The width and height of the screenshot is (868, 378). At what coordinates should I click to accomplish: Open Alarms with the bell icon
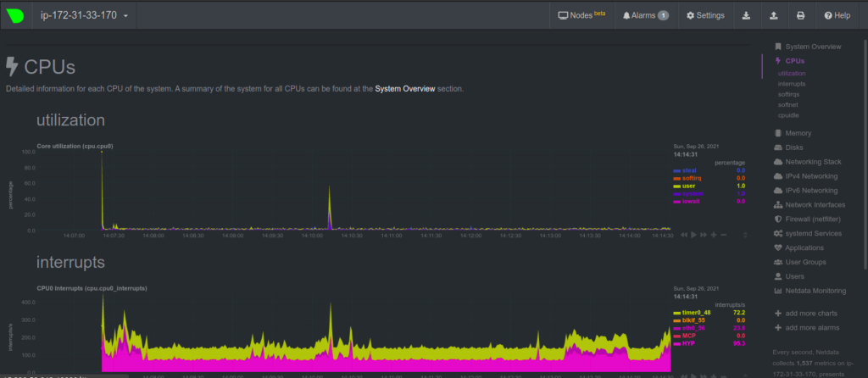tap(645, 15)
